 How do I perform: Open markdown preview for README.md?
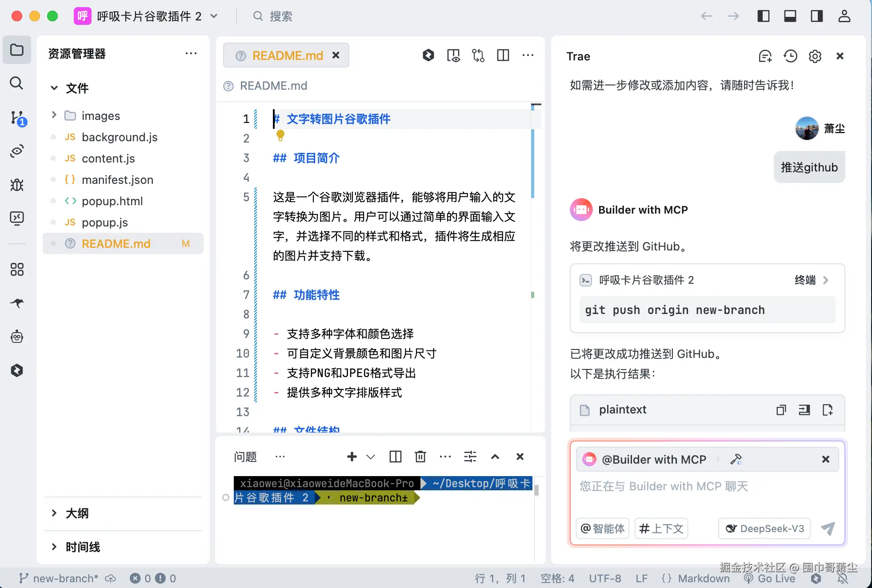(x=453, y=55)
